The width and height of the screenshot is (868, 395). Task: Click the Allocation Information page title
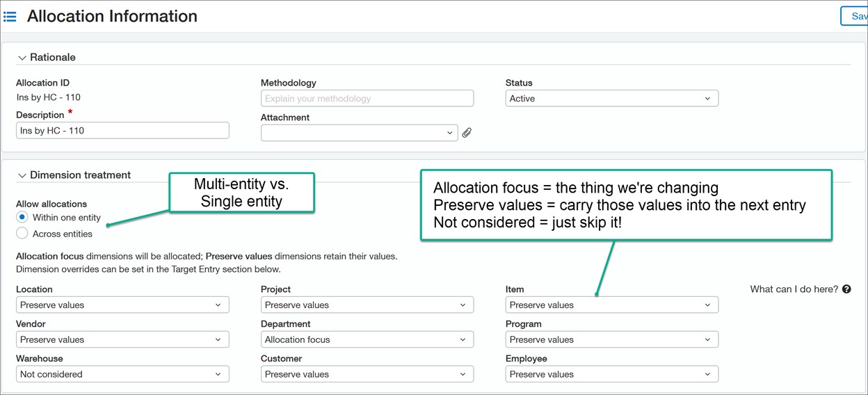pyautogui.click(x=112, y=16)
